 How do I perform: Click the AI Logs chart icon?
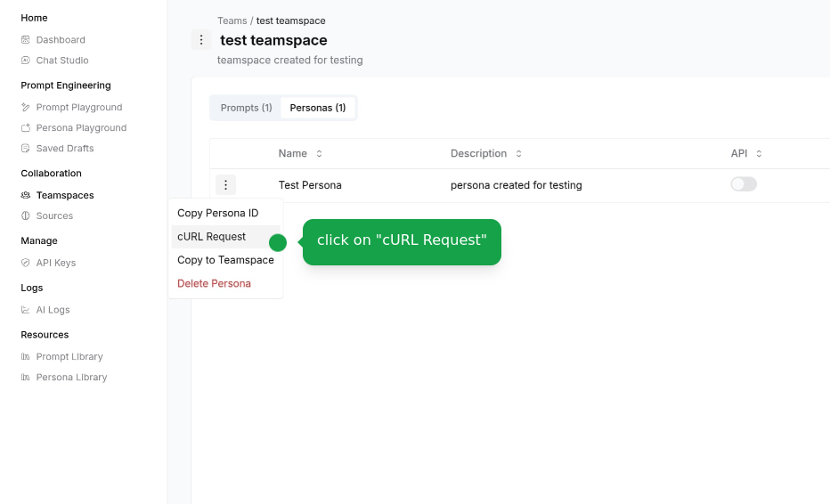26,310
